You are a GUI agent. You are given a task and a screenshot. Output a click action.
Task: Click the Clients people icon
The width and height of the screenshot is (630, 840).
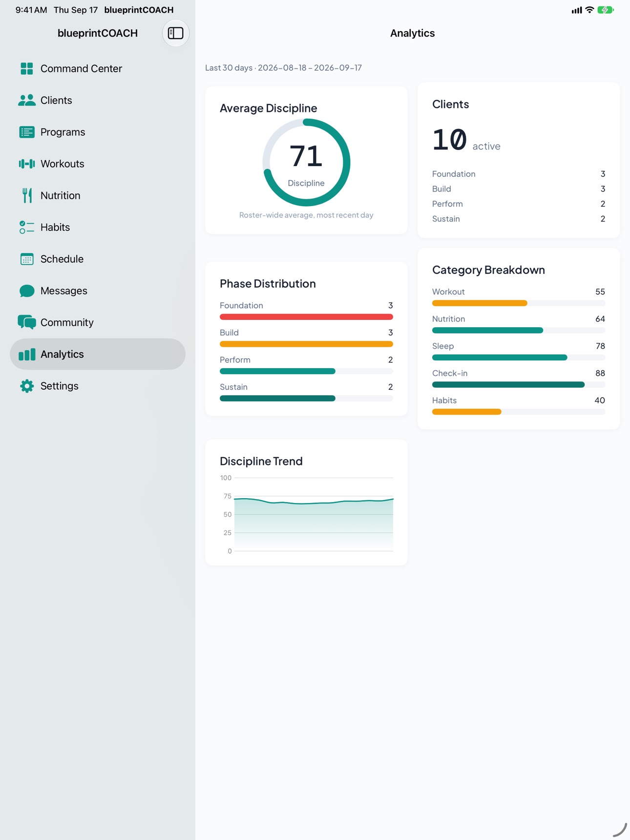(x=27, y=100)
